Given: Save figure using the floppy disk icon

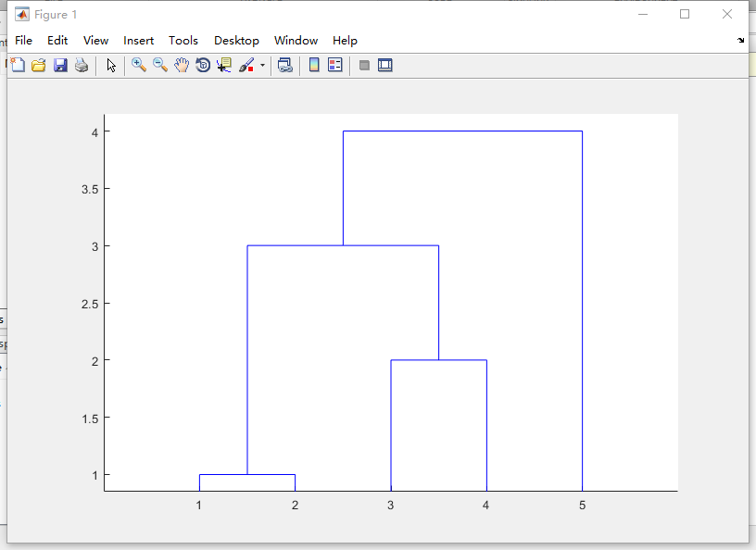Looking at the screenshot, I should [x=60, y=65].
